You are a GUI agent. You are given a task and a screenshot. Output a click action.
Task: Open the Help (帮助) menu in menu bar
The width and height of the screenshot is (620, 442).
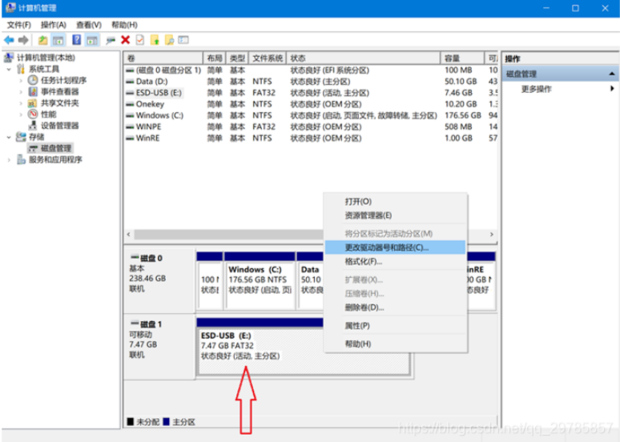125,25
